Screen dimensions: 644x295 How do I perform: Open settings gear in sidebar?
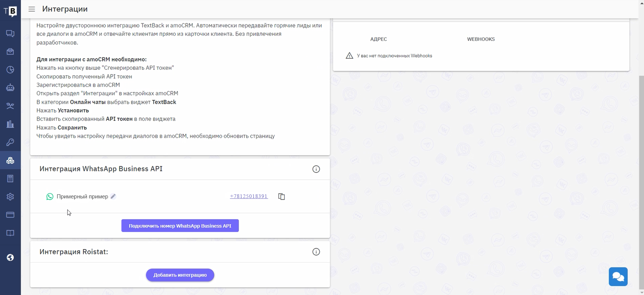[10, 197]
